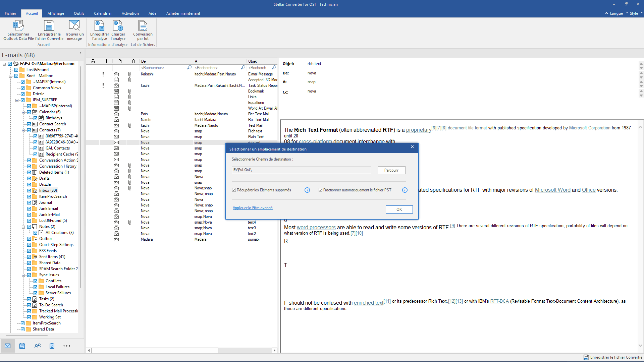
Task: Open the Fichier menu
Action: [10, 13]
